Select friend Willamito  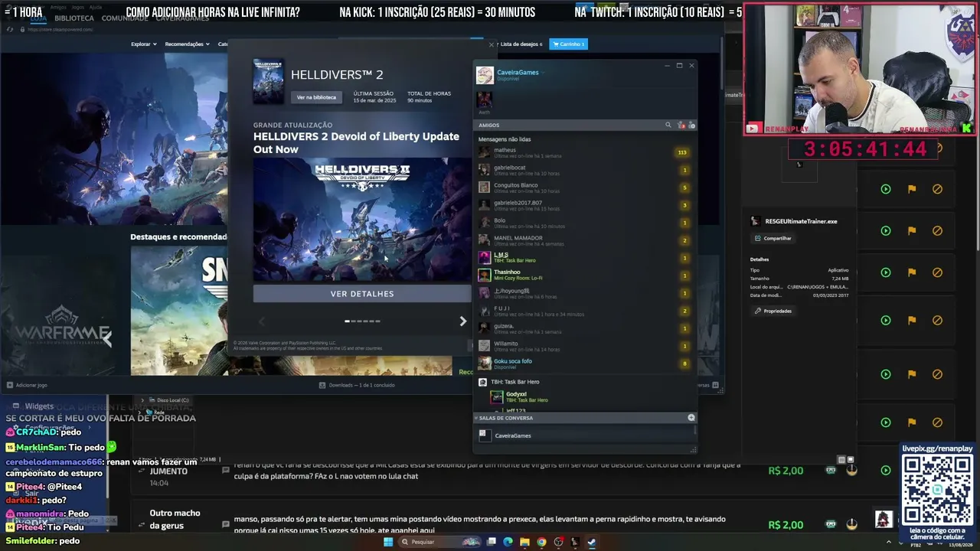(586, 346)
